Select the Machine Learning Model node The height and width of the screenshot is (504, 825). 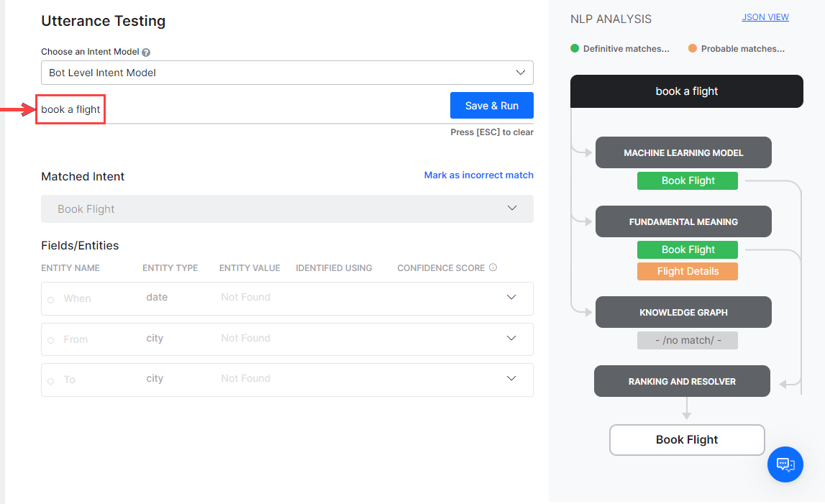pyautogui.click(x=683, y=152)
